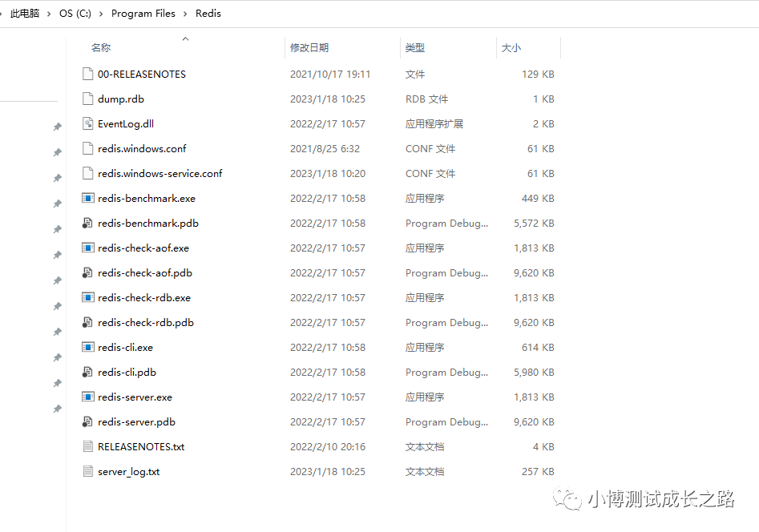Click the redis-check-rdb.exe application icon
The height and width of the screenshot is (532, 759).
click(x=87, y=297)
